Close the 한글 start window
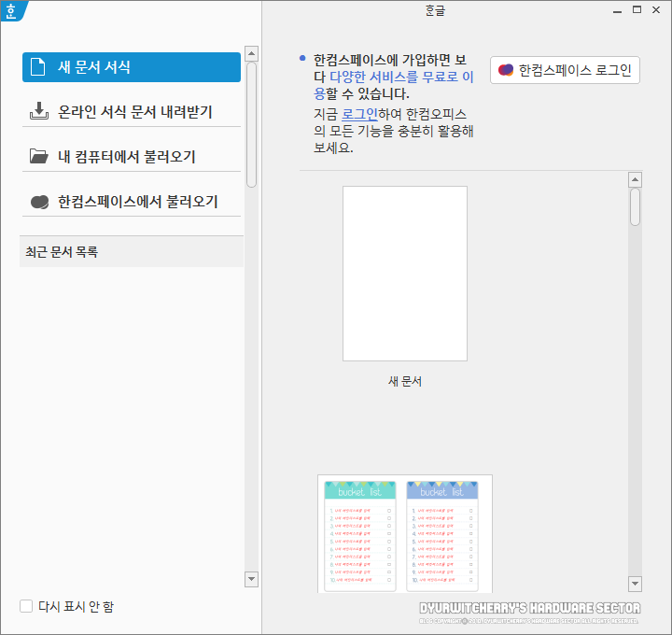672x635 pixels. pos(656,10)
